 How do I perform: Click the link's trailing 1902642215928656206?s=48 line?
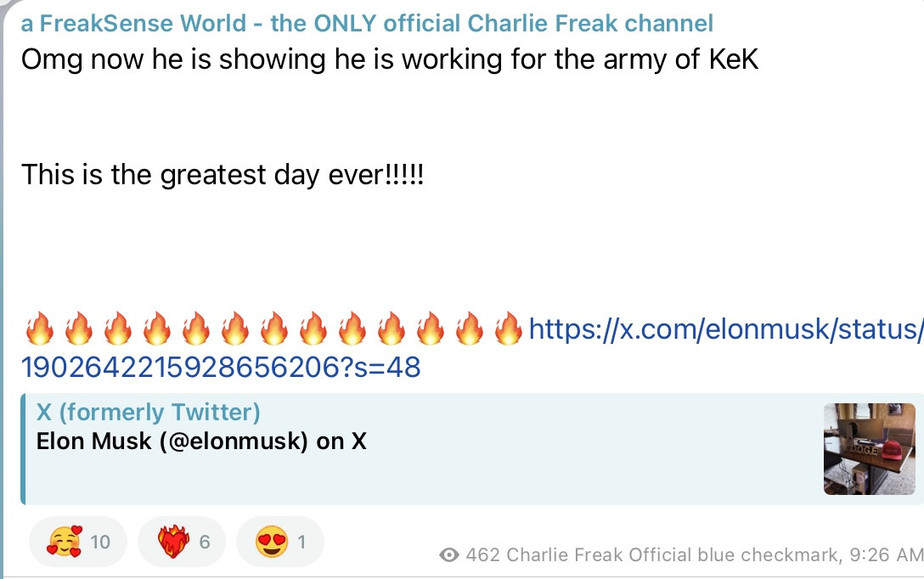click(221, 367)
